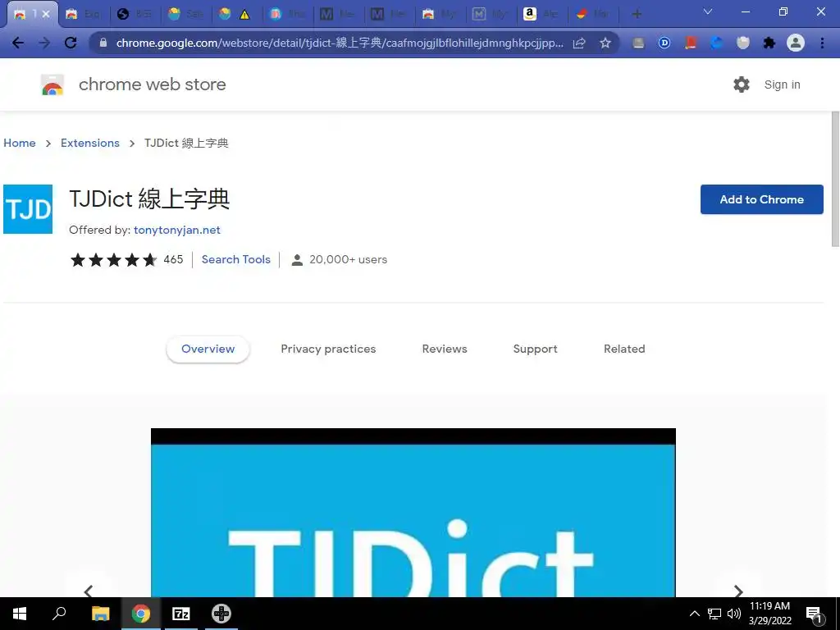Click the blue round extension icon before the shield

coord(717,43)
